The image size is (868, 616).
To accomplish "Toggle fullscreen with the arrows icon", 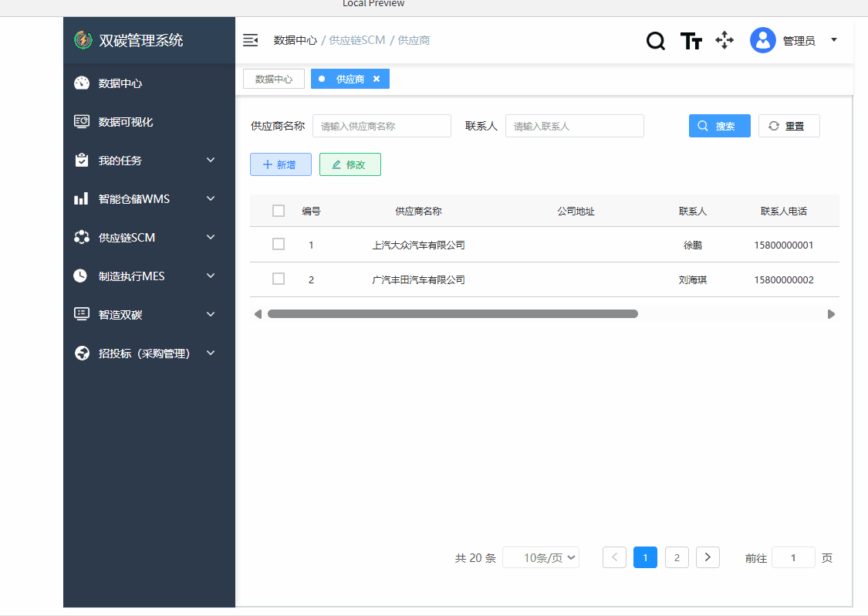I will 724,40.
